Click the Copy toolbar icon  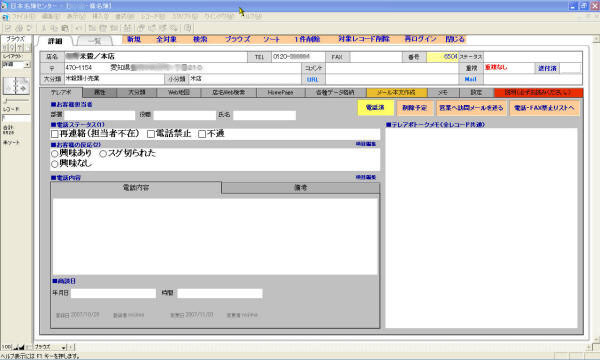pos(54,28)
